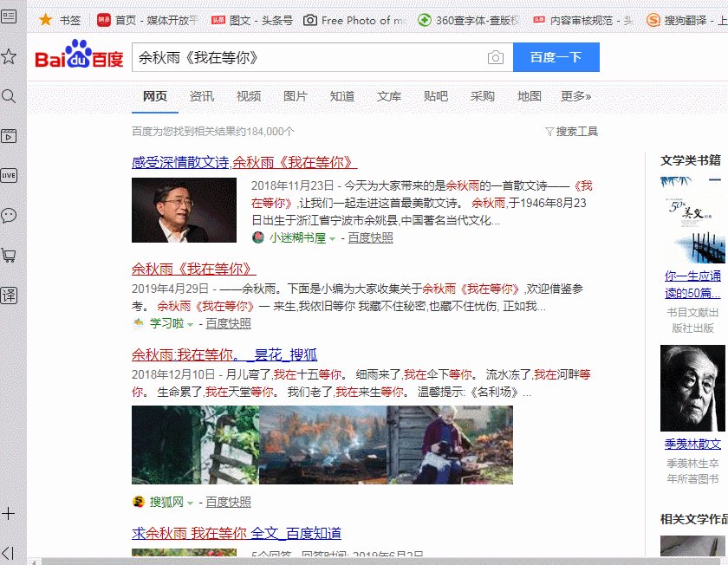Click the 搜狐网 source name
Viewport: 728px width, 565px height.
pos(166,502)
